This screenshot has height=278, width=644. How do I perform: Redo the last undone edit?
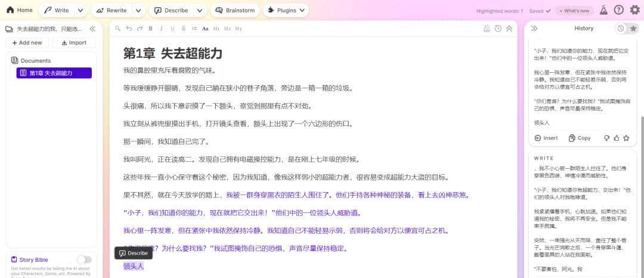pos(140,28)
